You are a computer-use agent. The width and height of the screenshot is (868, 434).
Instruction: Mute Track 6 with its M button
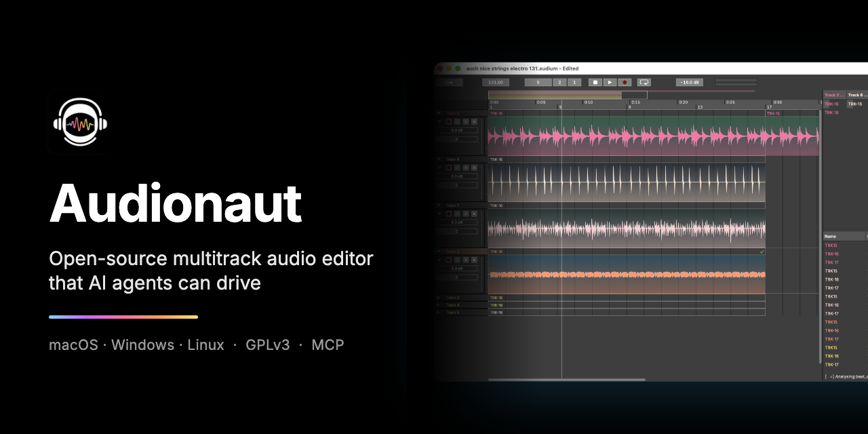pos(474,167)
